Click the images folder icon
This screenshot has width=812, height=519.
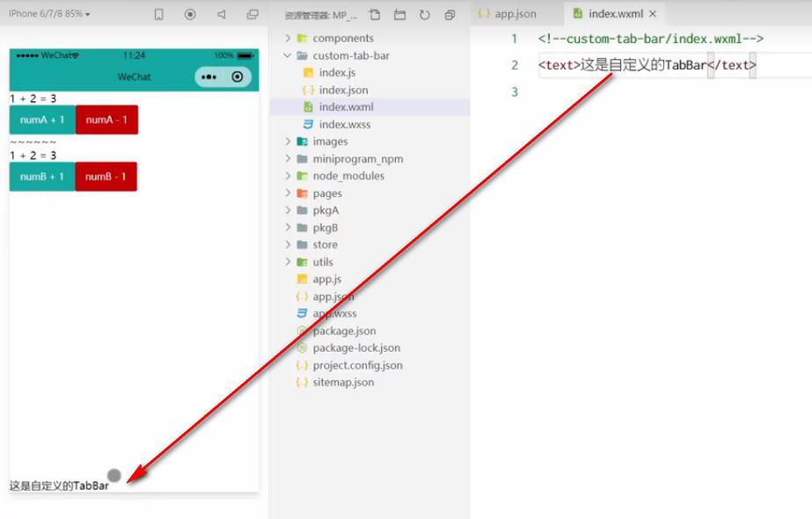[302, 142]
